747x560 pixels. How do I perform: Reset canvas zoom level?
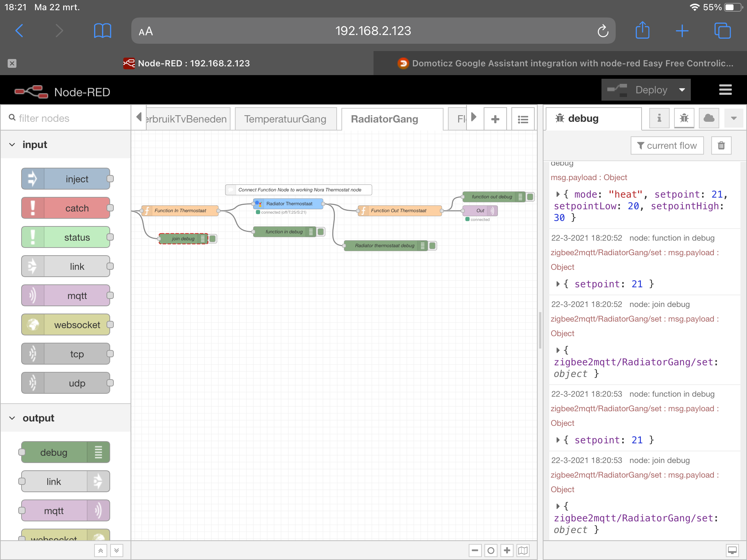point(491,551)
